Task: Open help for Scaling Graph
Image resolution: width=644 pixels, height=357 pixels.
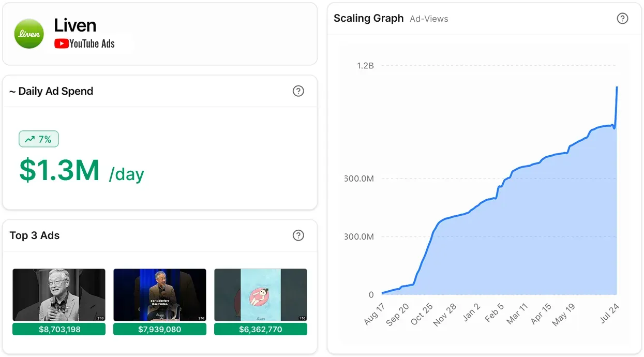Action: (x=623, y=19)
